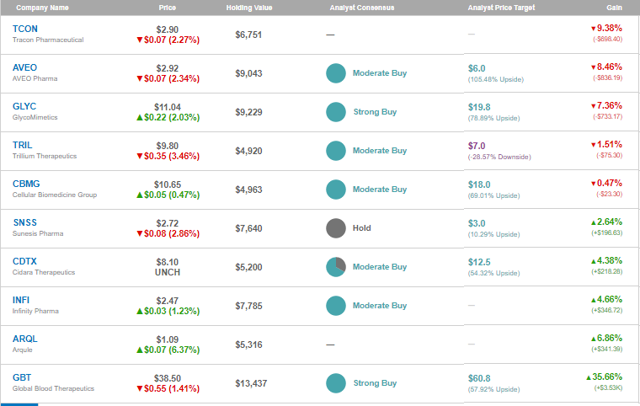Open the GBT ticker link
The height and width of the screenshot is (406, 640).
[22, 378]
